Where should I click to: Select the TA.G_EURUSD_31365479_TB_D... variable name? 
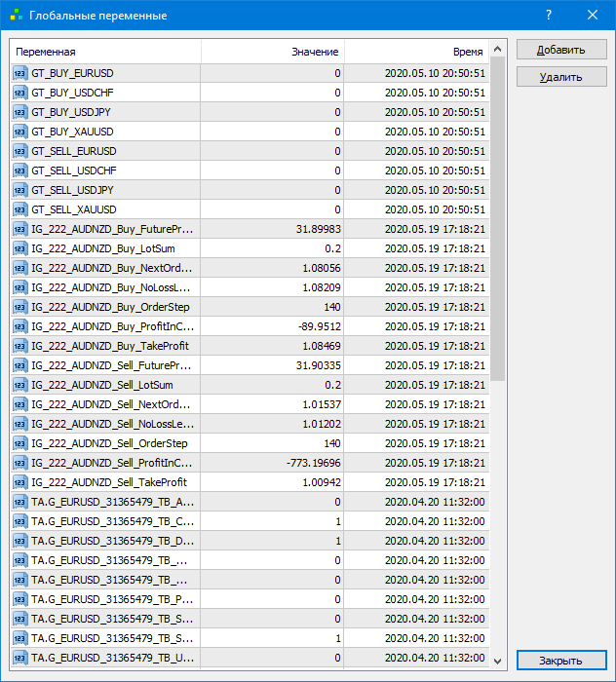coord(113,541)
